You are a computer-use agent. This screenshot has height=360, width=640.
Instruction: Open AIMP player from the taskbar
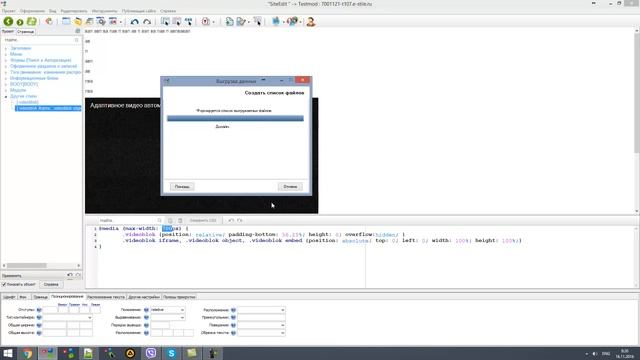[x=130, y=353]
